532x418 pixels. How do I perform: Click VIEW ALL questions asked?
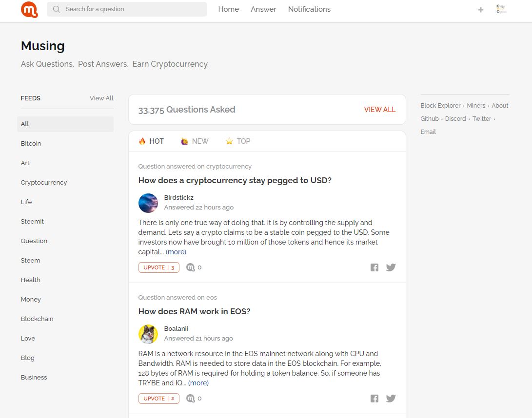(380, 110)
